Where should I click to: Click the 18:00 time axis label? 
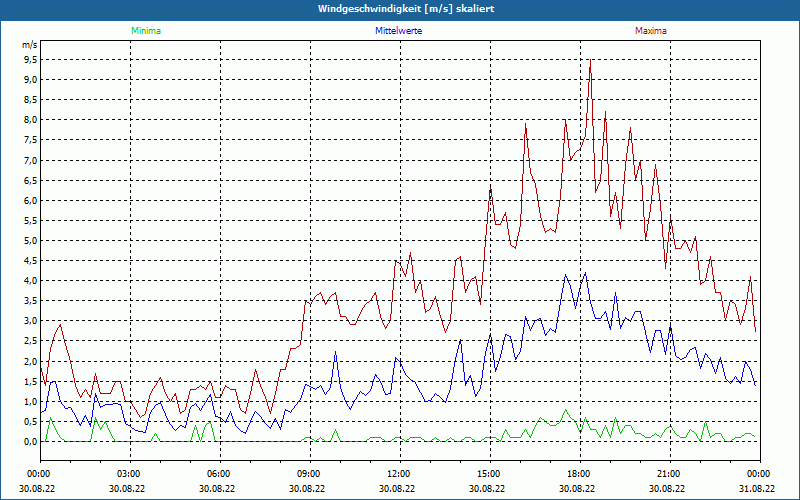pos(577,474)
